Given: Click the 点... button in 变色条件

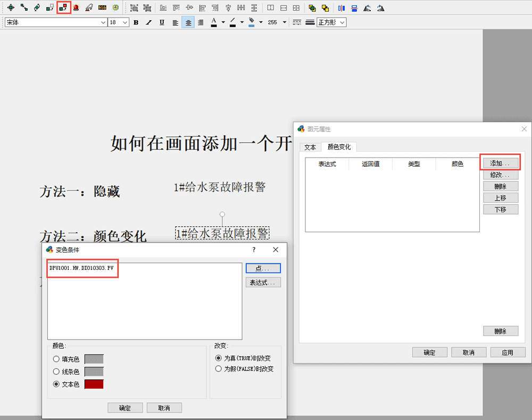Looking at the screenshot, I should [263, 268].
